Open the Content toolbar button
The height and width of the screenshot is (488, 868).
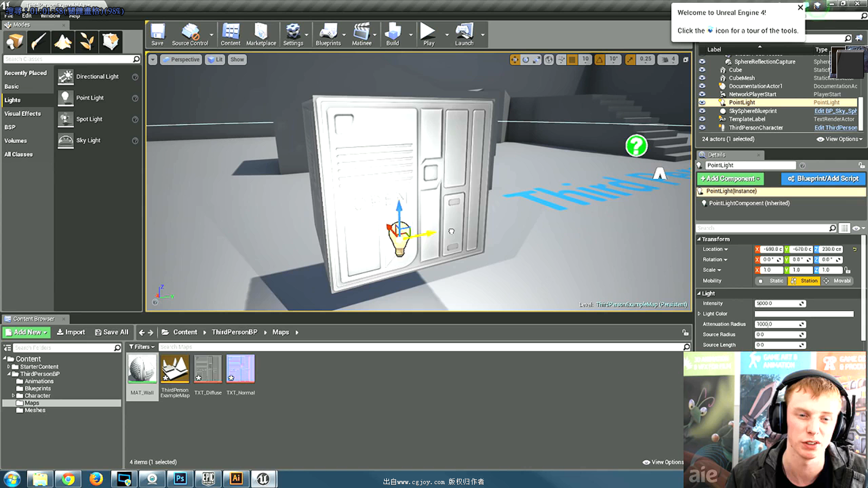[231, 35]
